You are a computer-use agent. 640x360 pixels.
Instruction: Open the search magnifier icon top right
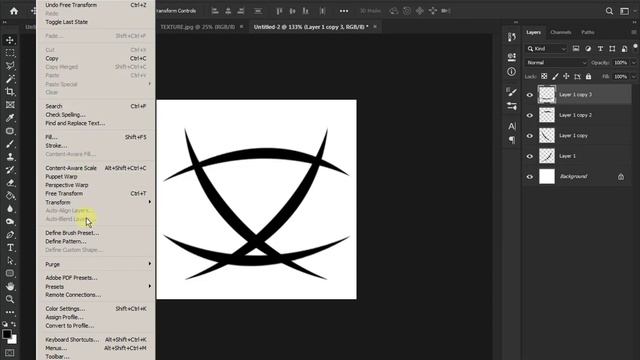click(609, 11)
